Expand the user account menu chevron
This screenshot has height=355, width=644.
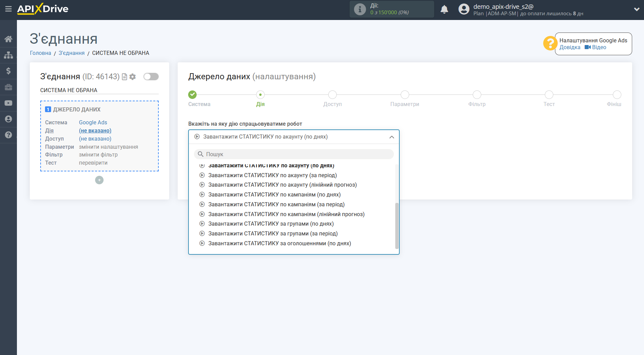click(x=636, y=9)
